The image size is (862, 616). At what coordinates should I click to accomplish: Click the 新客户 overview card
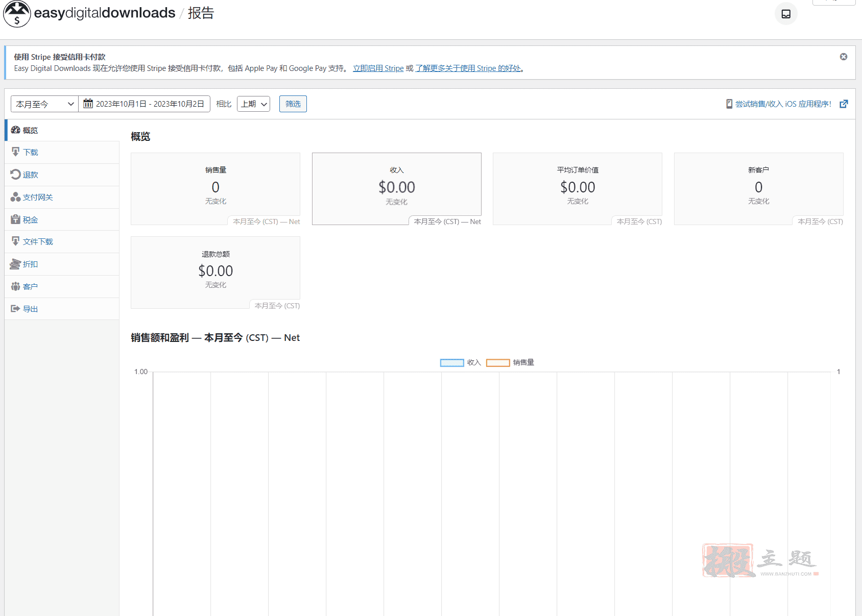[x=759, y=189]
